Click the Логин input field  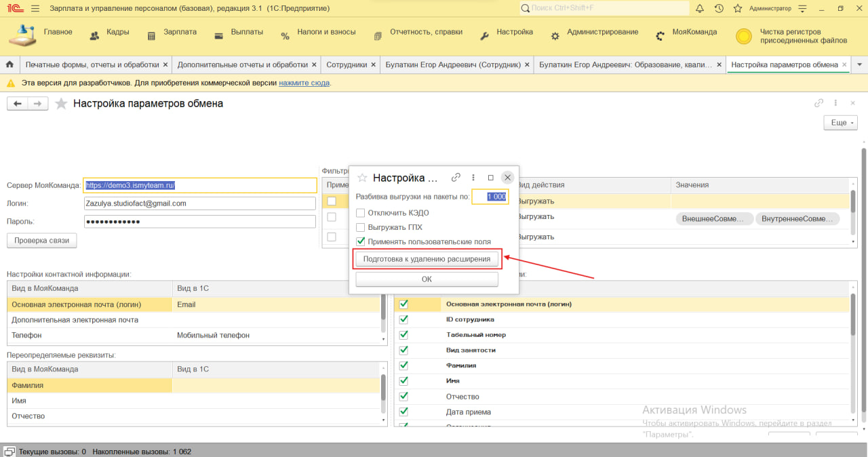coord(200,203)
